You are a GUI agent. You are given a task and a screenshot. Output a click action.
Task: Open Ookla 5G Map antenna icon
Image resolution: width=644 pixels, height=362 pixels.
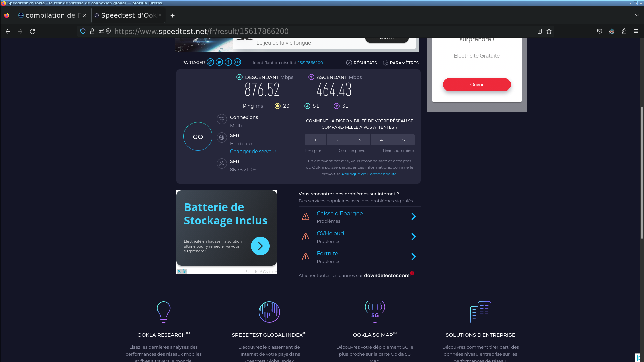[375, 312]
